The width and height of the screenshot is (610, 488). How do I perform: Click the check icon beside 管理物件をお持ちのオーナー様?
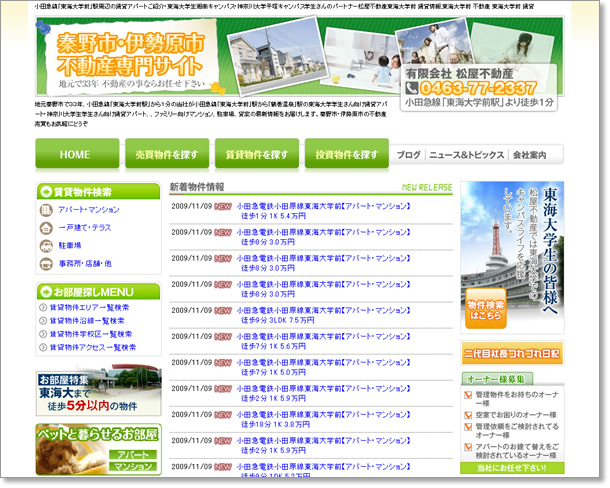(468, 395)
